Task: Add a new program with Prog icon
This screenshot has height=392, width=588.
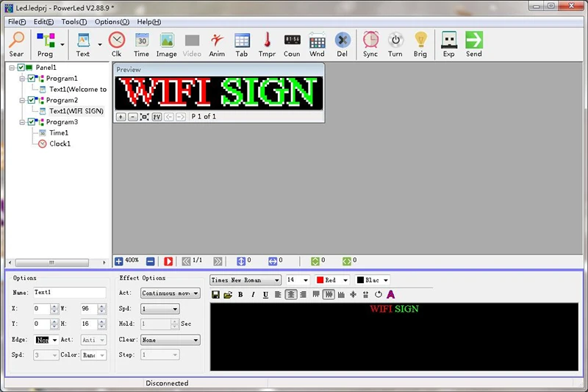Action: (x=46, y=44)
